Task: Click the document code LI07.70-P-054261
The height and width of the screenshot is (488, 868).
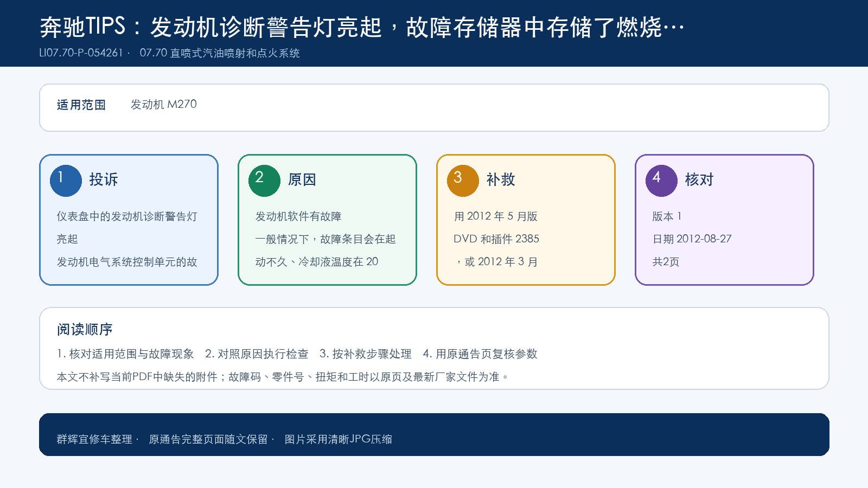Action: [81, 53]
